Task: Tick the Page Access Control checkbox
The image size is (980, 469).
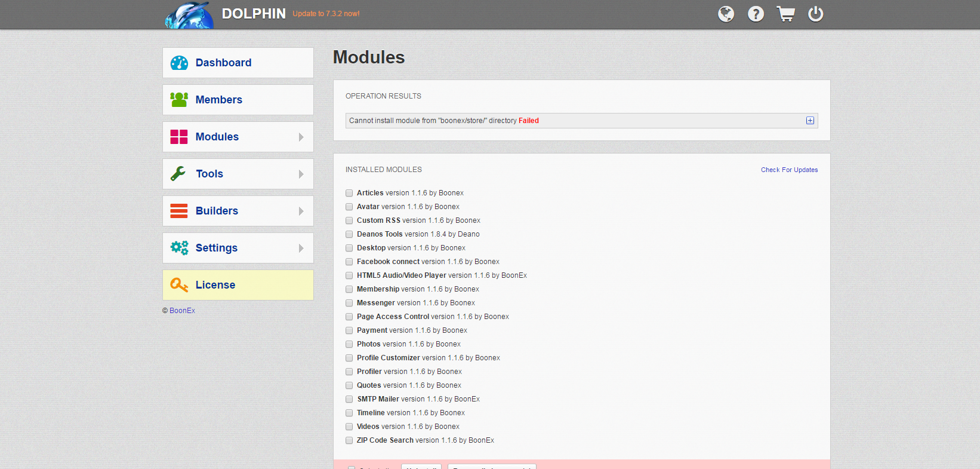Action: [x=349, y=317]
